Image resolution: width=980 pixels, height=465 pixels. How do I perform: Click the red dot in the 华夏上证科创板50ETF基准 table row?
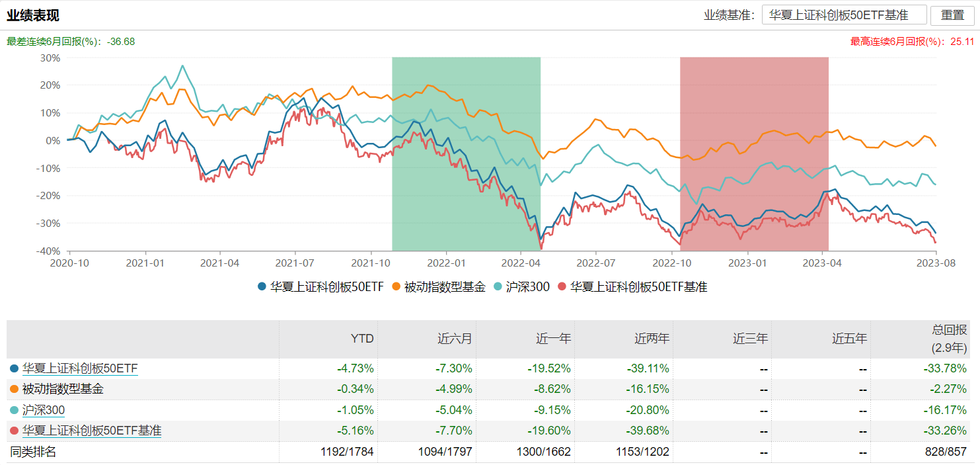point(15,431)
